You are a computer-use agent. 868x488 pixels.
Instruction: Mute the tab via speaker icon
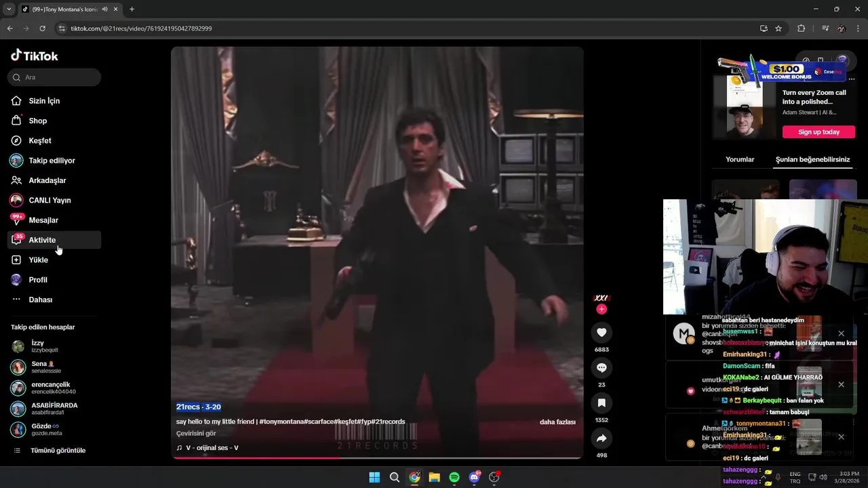104,9
